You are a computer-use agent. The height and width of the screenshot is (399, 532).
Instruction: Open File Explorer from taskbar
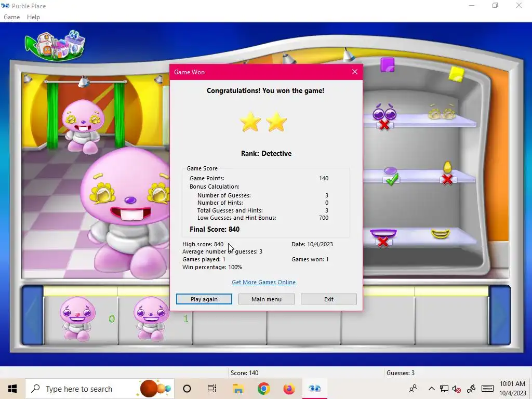238,389
